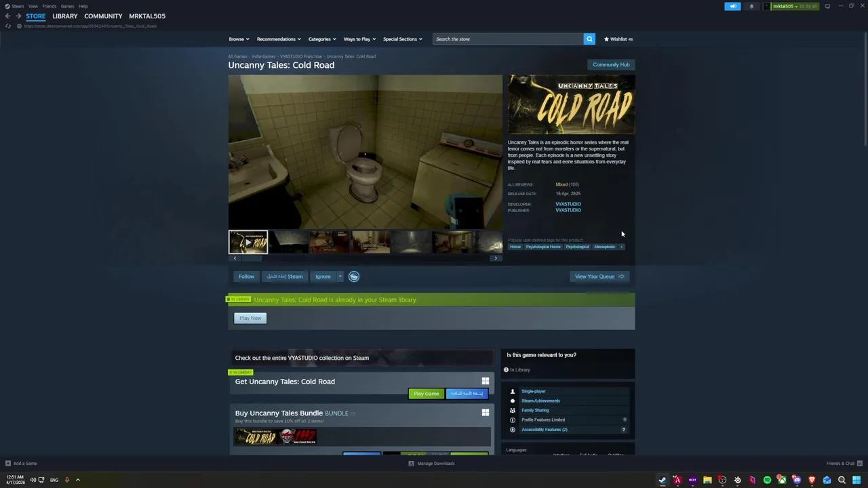Open the Friends menu
Screen dimensions: 868x488
click(x=50, y=6)
